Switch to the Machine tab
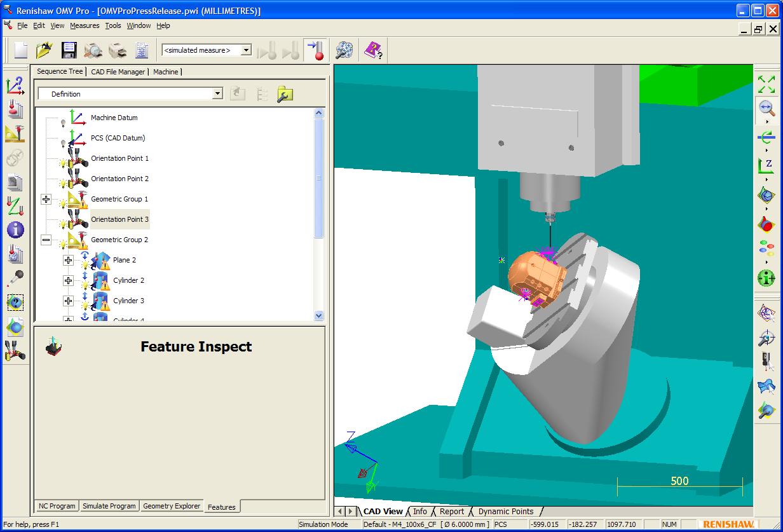 [x=166, y=72]
